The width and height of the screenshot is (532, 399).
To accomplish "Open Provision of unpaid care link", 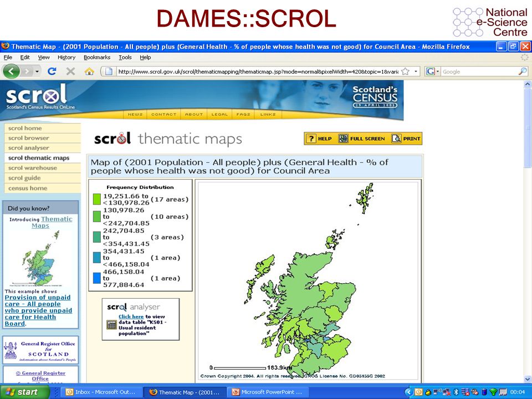I will click(38, 310).
